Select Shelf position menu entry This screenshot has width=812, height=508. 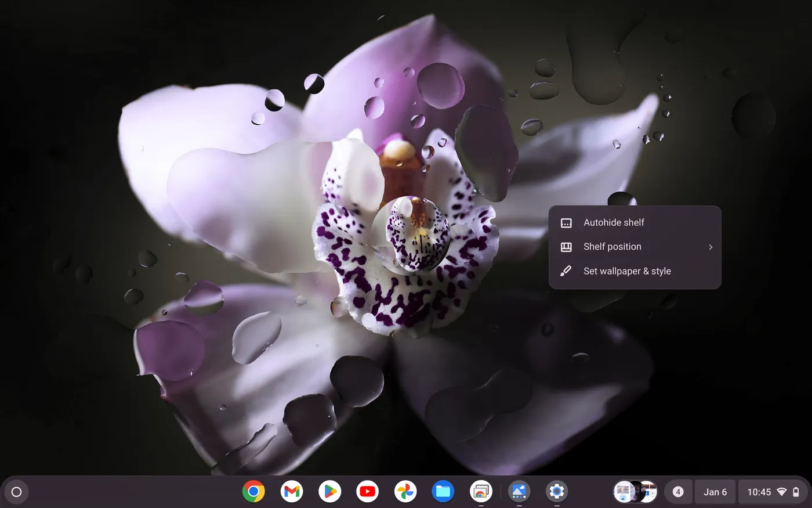click(635, 247)
